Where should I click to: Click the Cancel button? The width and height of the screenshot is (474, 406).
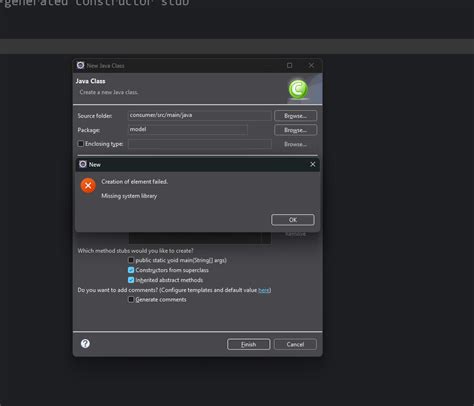coord(295,344)
